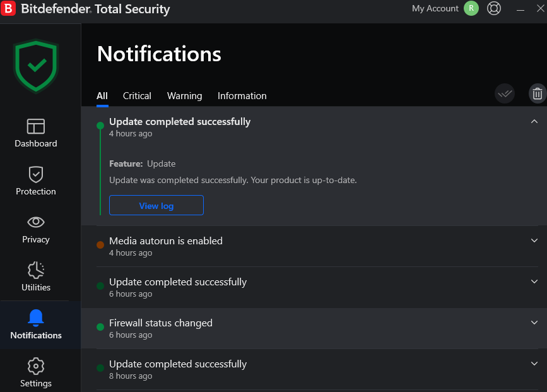
Task: Switch to the Warning tab
Action: (185, 96)
